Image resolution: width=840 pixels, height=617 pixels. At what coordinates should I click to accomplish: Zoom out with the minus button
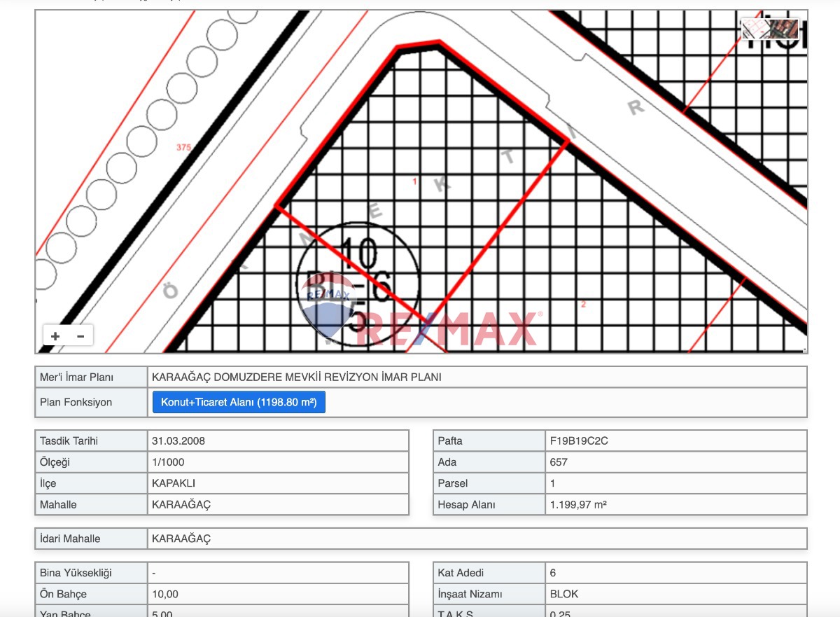tap(80, 336)
